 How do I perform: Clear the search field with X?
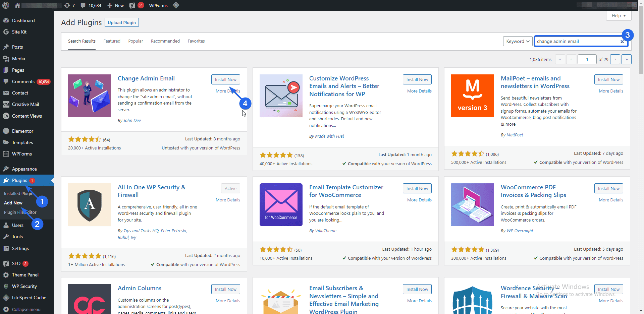622,42
